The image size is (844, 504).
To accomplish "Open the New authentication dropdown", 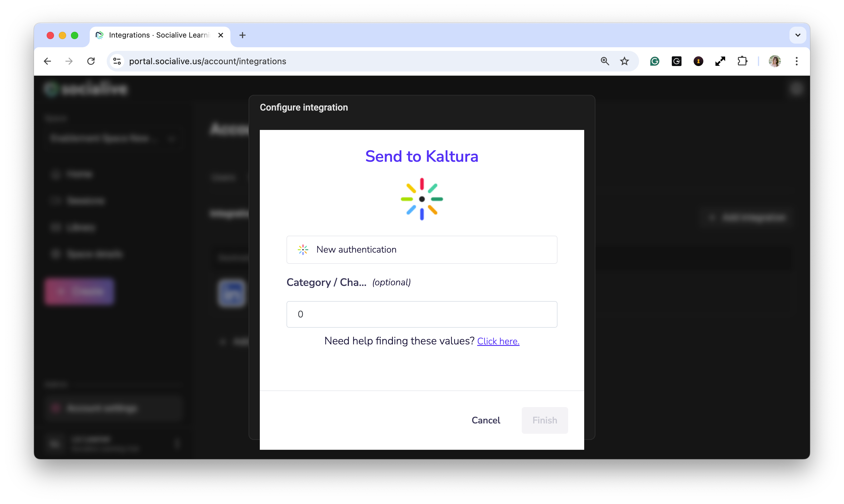I will (421, 250).
